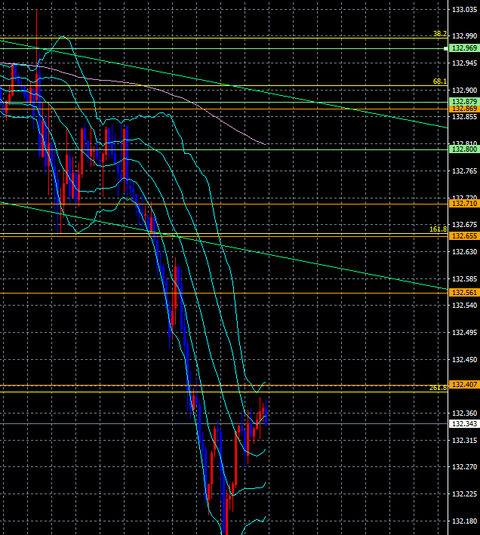Click the 261.8 Fibonacci level label

(438, 388)
